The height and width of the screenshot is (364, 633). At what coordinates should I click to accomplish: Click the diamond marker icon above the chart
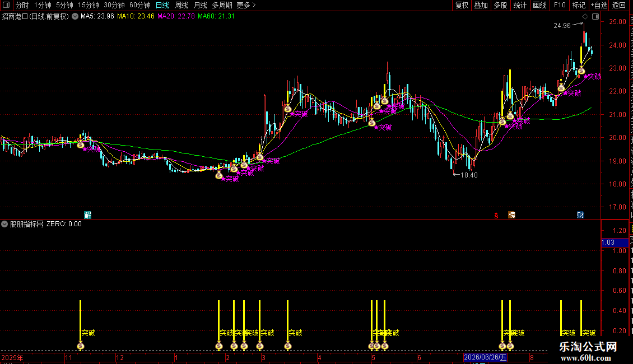pos(585,17)
